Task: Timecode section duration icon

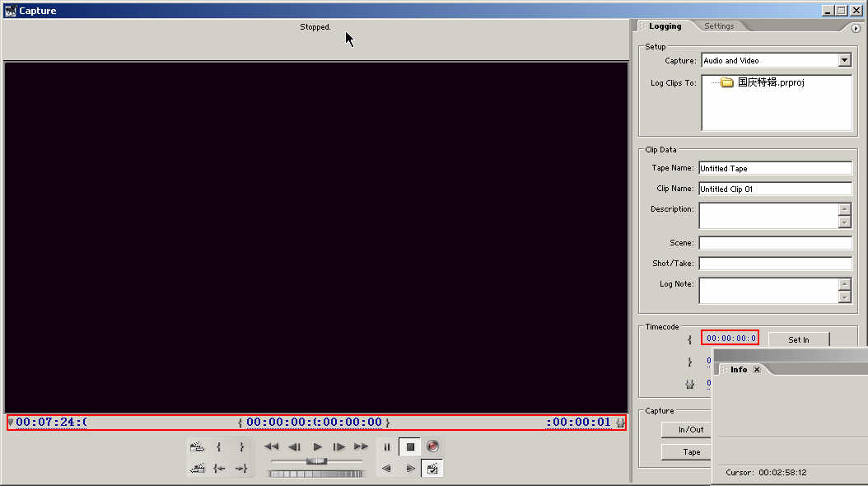Action: 690,384
